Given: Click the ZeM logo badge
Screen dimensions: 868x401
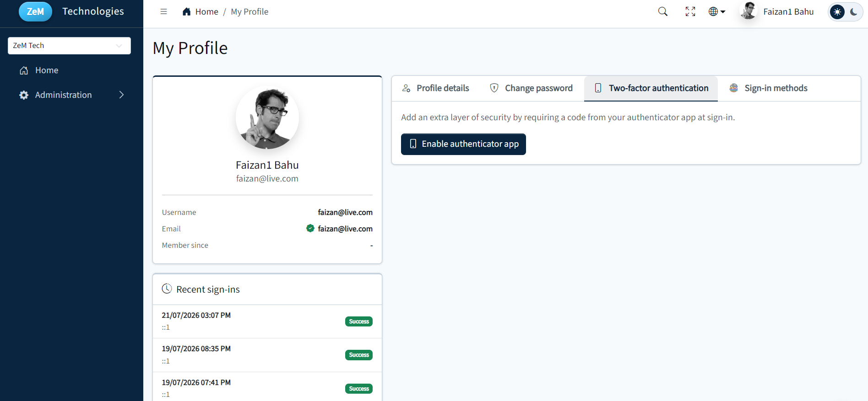Looking at the screenshot, I should (x=35, y=11).
